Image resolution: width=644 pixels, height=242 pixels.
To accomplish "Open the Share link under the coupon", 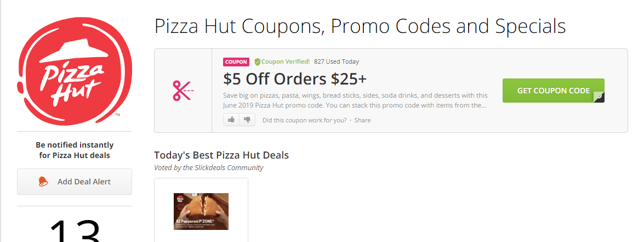I will 362,120.
